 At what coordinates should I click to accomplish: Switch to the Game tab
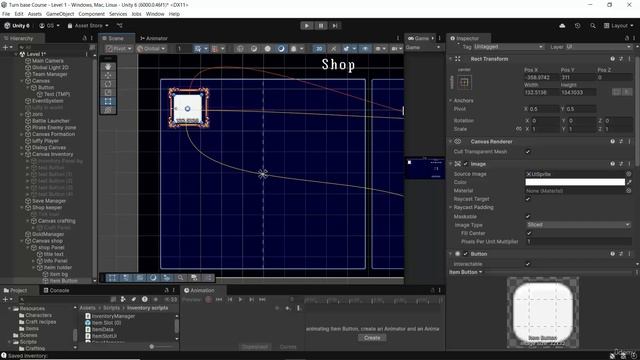point(418,38)
